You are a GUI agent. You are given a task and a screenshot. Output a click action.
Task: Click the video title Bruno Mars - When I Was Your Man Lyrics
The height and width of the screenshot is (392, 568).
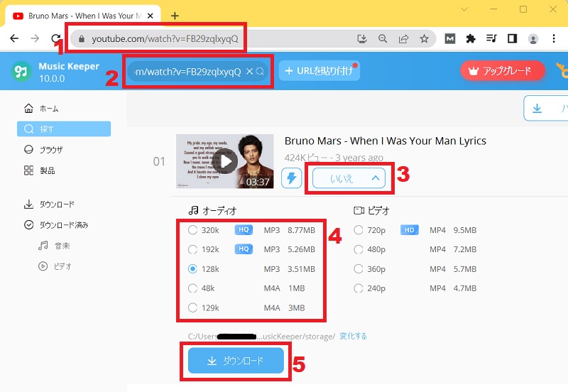tap(386, 141)
